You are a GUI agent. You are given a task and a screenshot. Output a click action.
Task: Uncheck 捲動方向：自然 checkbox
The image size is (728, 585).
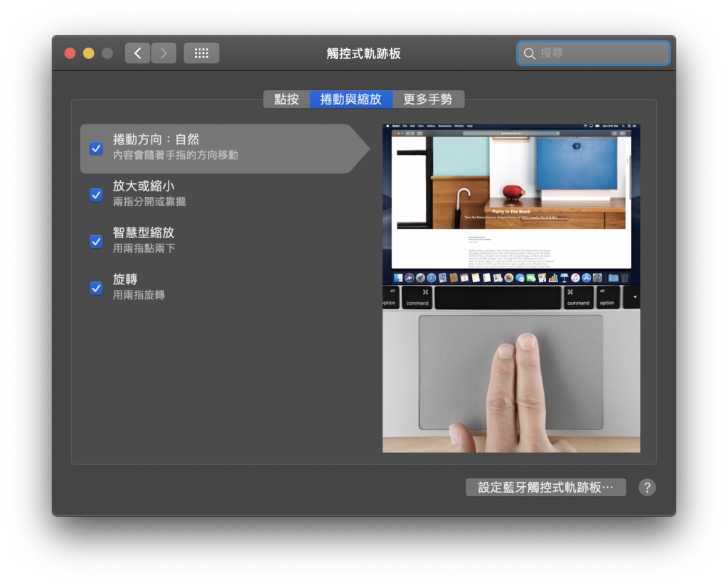pos(96,149)
